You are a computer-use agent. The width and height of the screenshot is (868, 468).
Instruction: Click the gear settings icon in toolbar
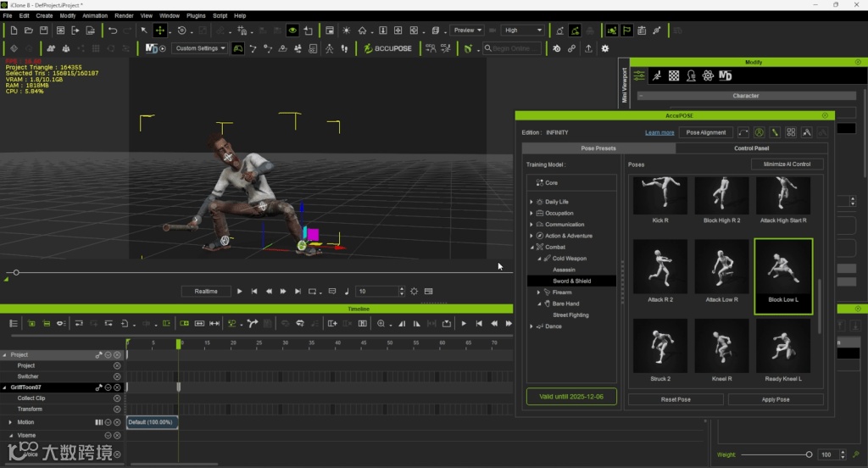pyautogui.click(x=604, y=48)
